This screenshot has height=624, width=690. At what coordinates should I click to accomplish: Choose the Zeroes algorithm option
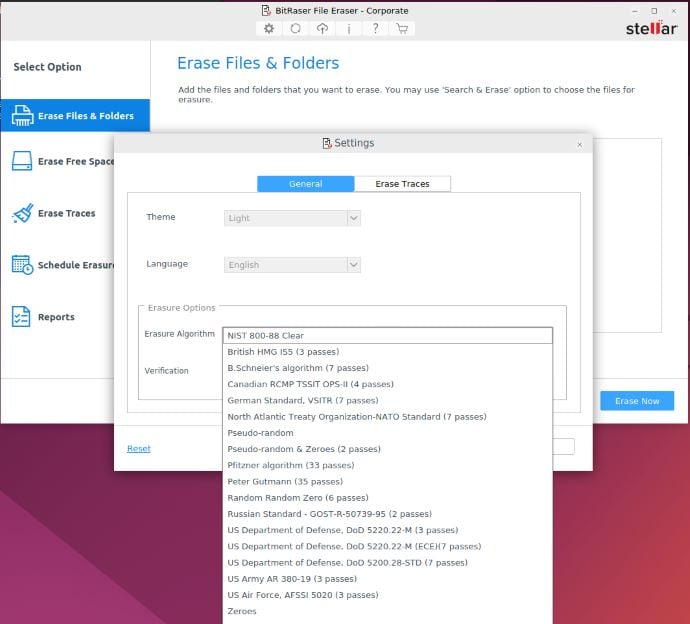click(387, 611)
